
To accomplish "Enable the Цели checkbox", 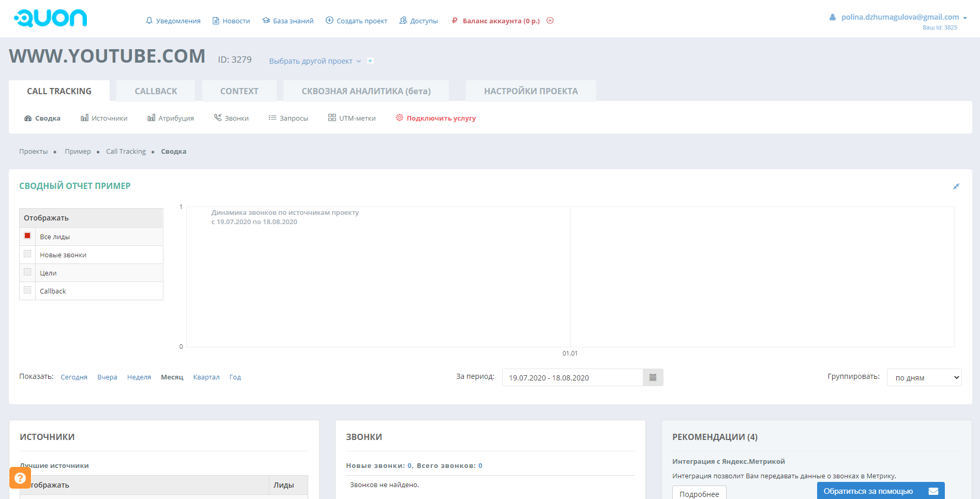I will (x=27, y=272).
